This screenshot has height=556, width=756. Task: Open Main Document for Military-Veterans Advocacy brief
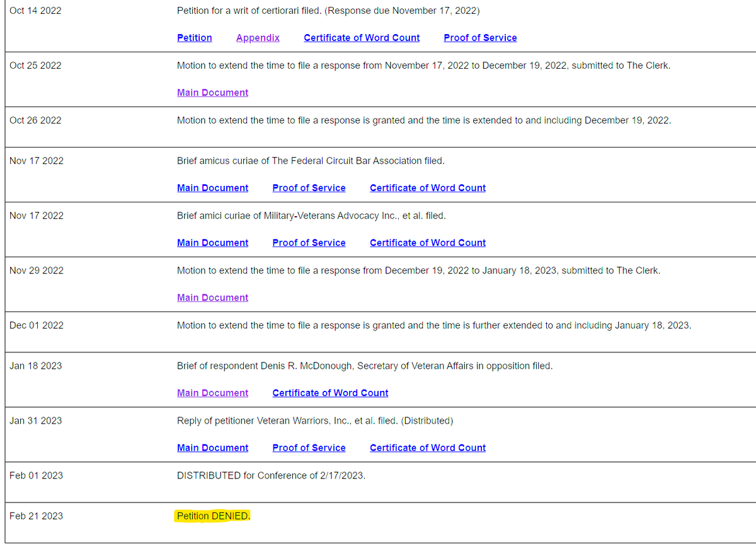[212, 243]
